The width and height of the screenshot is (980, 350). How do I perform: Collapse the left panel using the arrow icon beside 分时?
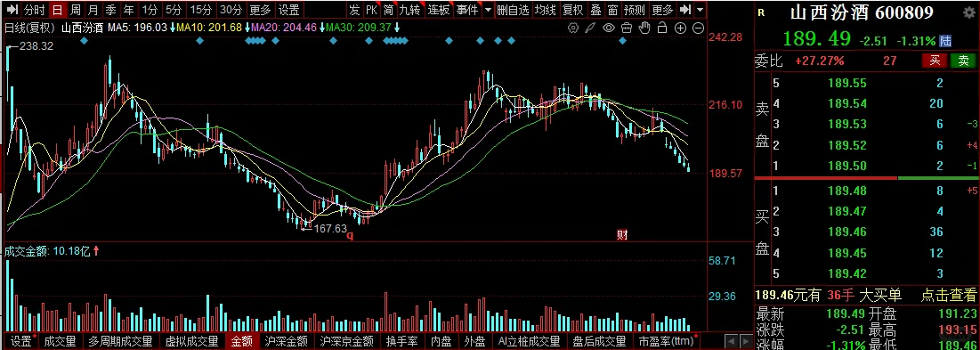click(11, 10)
